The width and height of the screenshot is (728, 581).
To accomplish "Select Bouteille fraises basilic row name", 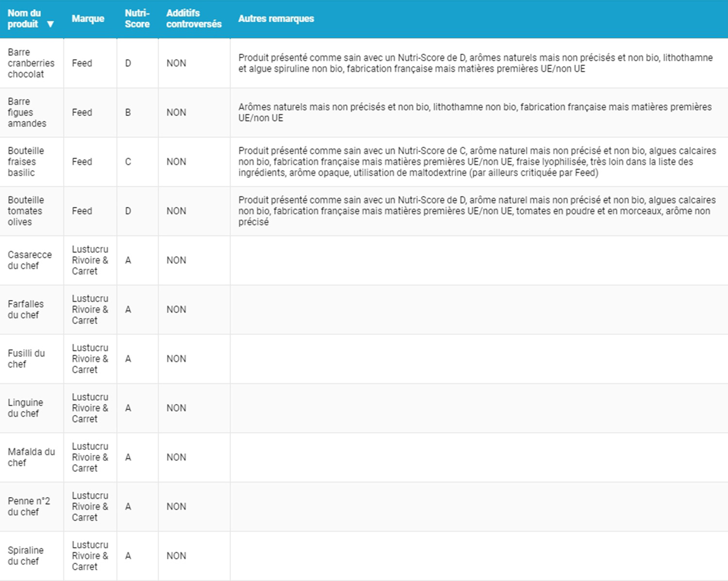I will click(26, 162).
